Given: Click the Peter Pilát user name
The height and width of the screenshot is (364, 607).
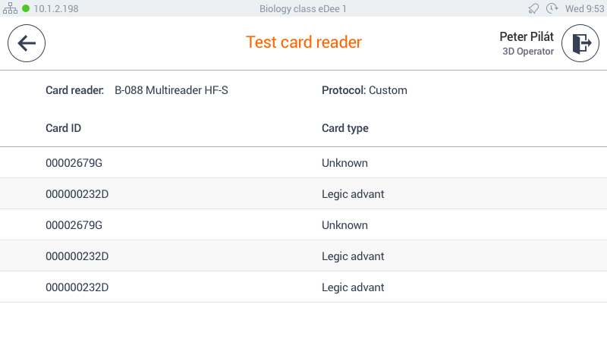Looking at the screenshot, I should click(x=526, y=36).
